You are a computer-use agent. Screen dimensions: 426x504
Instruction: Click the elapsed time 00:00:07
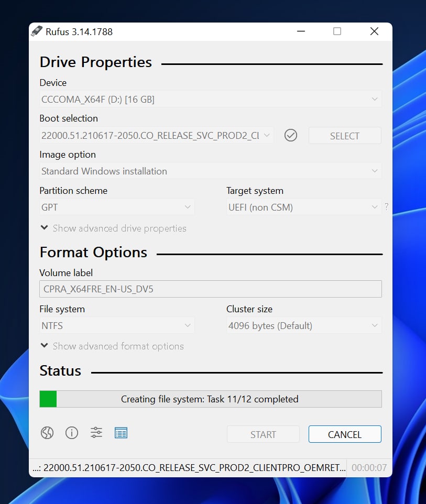(369, 468)
